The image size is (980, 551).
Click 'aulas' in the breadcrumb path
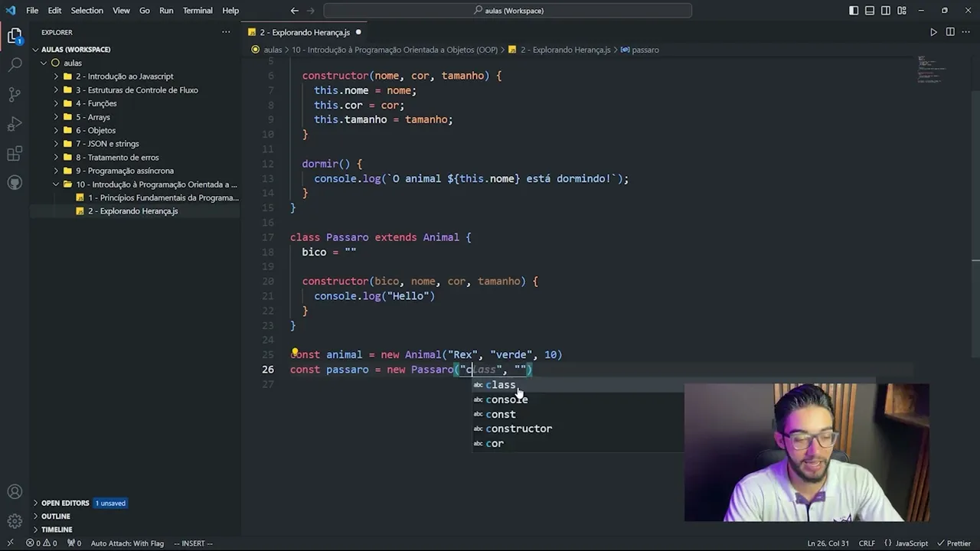point(273,50)
